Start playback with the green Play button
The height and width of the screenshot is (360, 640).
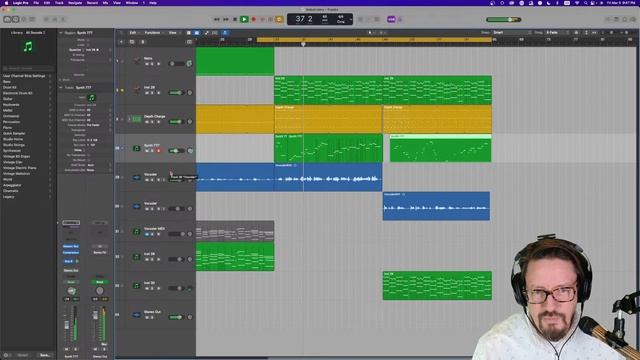[244, 19]
